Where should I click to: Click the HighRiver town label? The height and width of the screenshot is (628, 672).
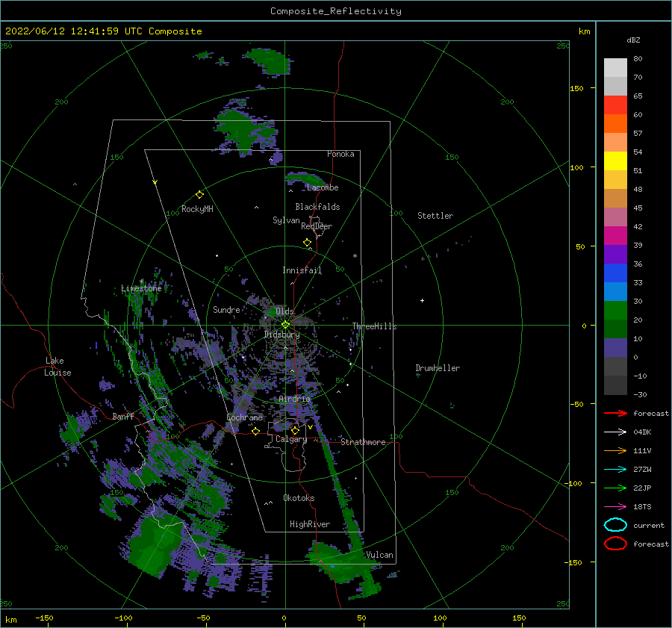point(310,524)
